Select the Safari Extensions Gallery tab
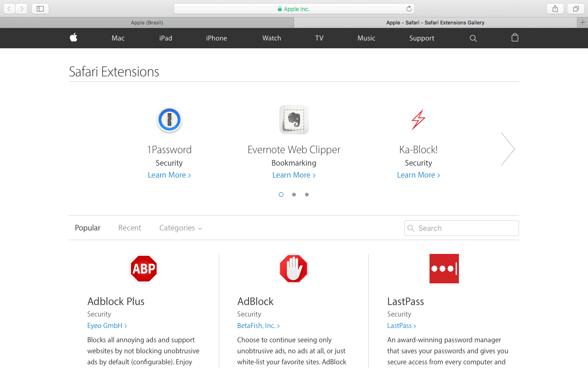This screenshot has height=368, width=588. pos(435,23)
